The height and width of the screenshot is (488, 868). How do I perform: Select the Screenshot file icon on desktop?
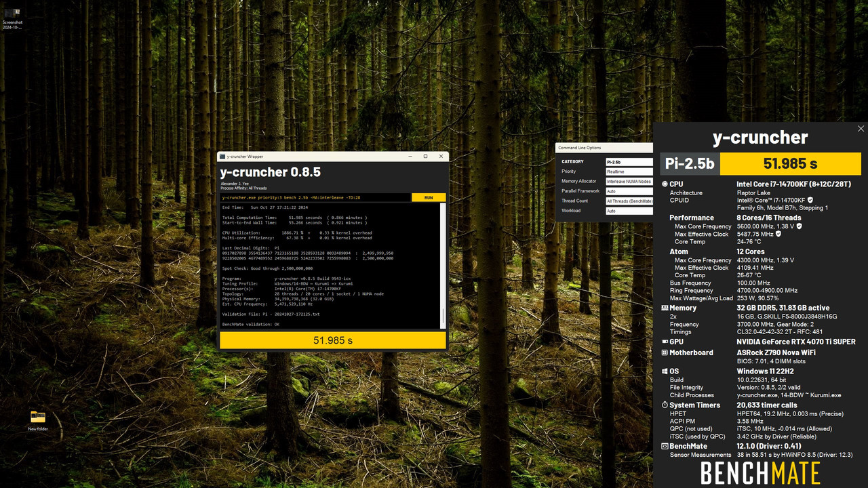[x=12, y=17]
